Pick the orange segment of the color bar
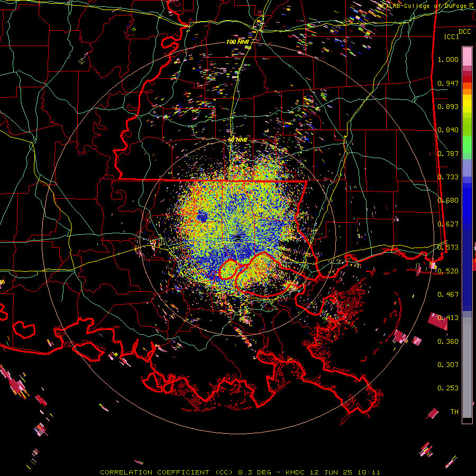This screenshot has height=476, width=476. pyautogui.click(x=467, y=91)
